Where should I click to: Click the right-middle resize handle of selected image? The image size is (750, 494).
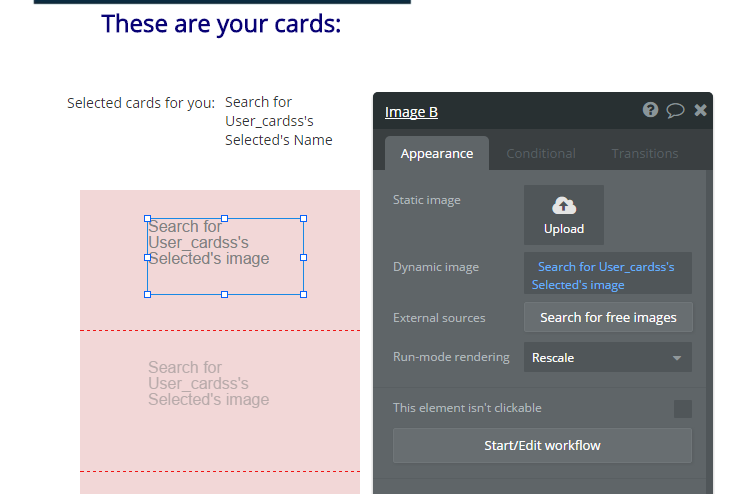(x=303, y=257)
